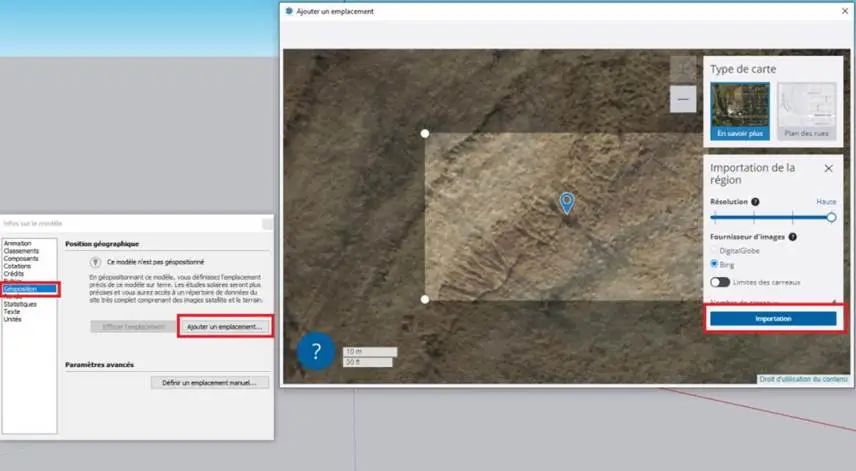Click top-left selection region corner handle
This screenshot has height=471, width=856.
coord(425,133)
